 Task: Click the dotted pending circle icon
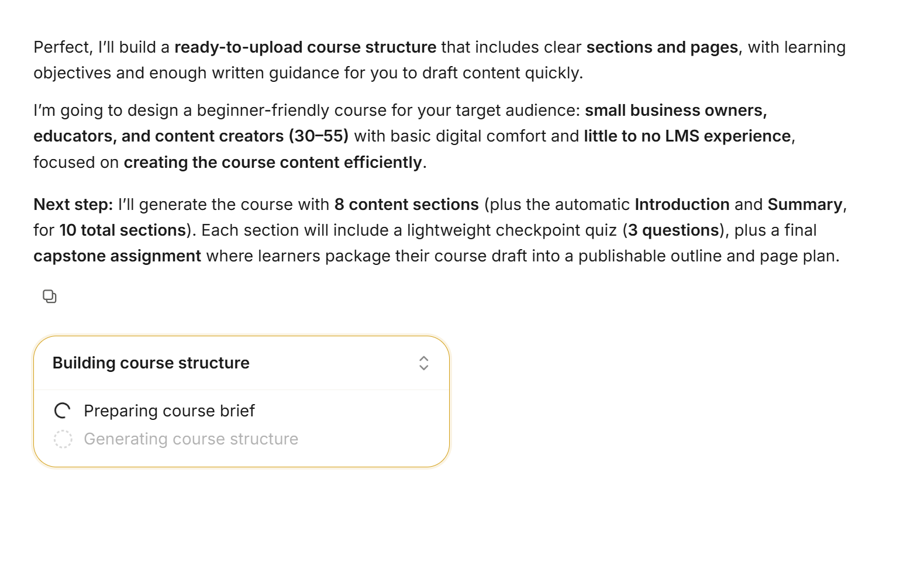pos(63,439)
